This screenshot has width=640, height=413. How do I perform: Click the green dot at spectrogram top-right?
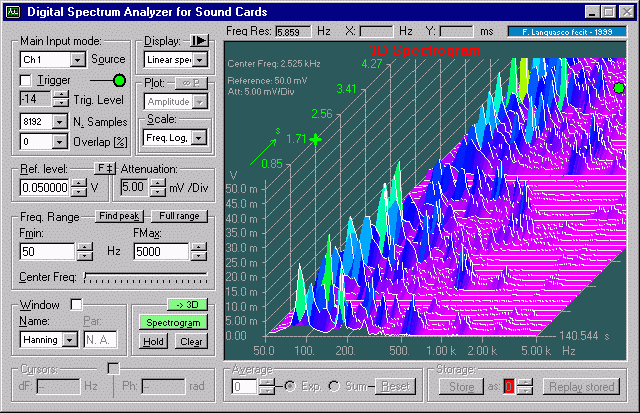point(619,89)
